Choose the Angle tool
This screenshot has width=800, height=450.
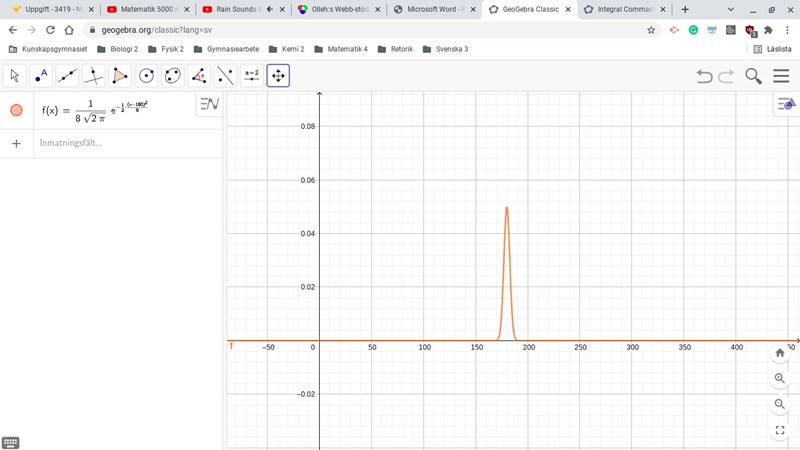coord(199,76)
